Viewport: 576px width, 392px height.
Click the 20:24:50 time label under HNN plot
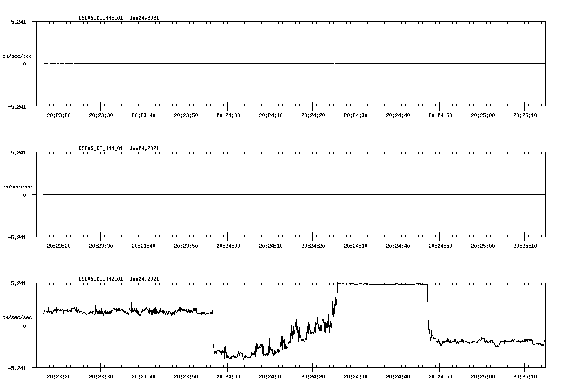[440, 246]
